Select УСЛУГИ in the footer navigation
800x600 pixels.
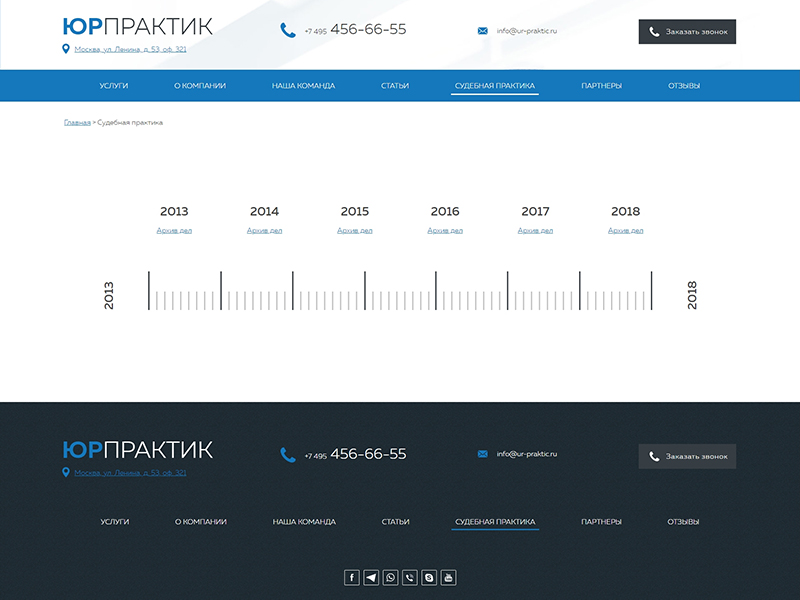tap(114, 521)
